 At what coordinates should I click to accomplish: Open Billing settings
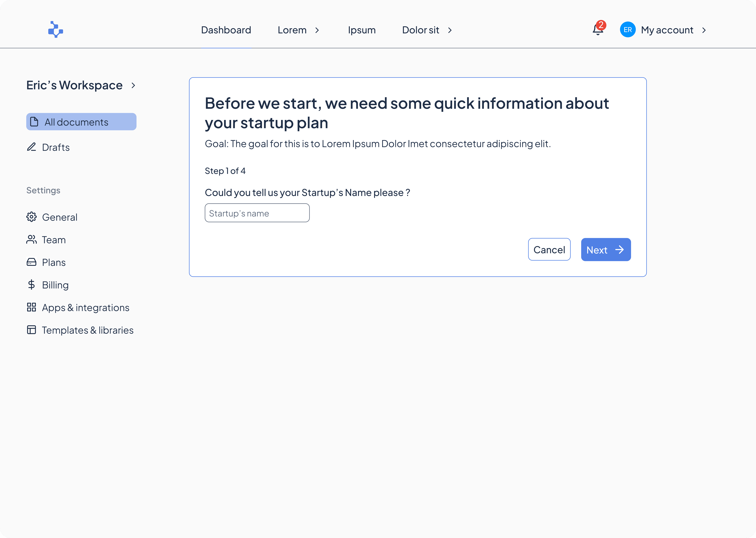pos(48,285)
